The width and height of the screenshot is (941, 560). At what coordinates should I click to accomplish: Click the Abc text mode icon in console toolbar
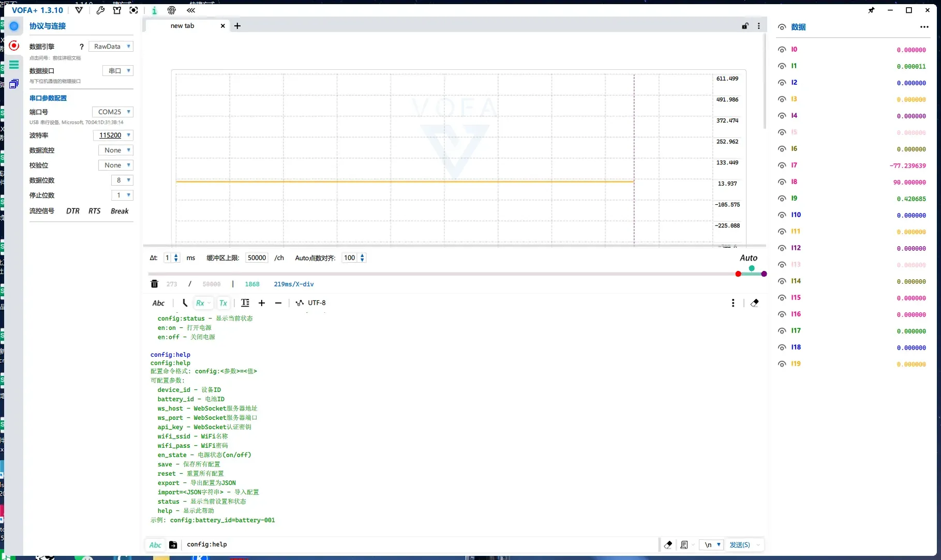tap(158, 303)
